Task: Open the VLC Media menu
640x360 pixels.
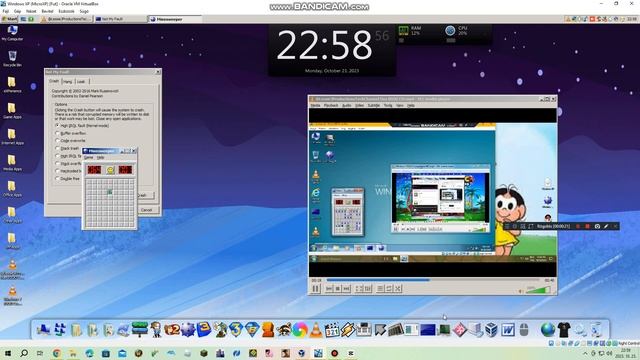Action: coord(316,105)
